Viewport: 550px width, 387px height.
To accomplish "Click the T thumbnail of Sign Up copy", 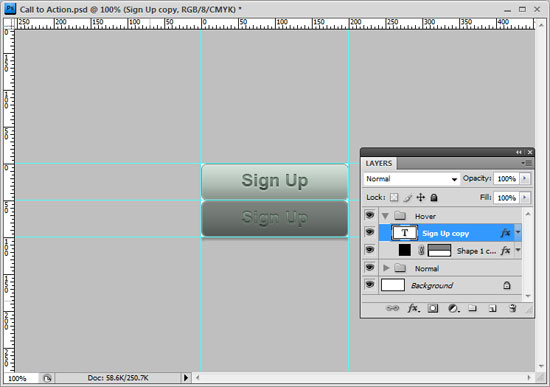I will (404, 233).
